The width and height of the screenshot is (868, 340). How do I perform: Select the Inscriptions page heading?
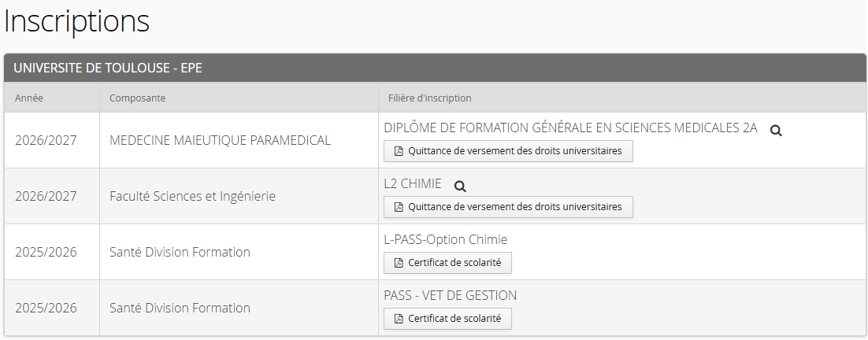coord(76,21)
